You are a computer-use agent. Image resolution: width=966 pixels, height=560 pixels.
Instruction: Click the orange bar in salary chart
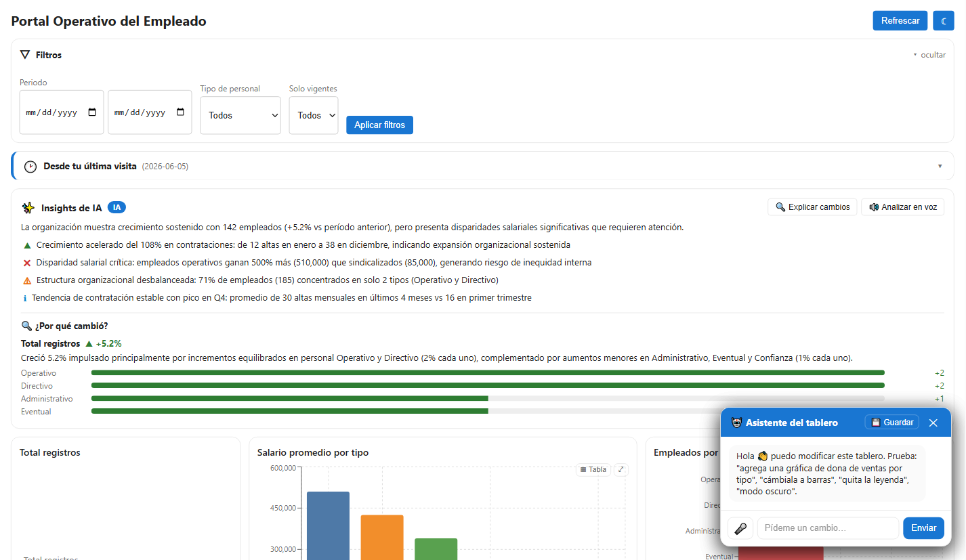[382, 538]
